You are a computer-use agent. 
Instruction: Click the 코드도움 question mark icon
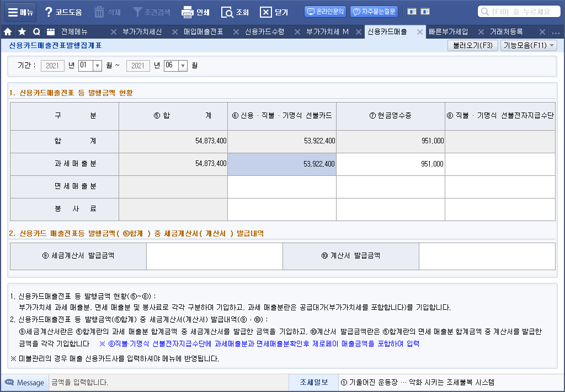click(49, 12)
